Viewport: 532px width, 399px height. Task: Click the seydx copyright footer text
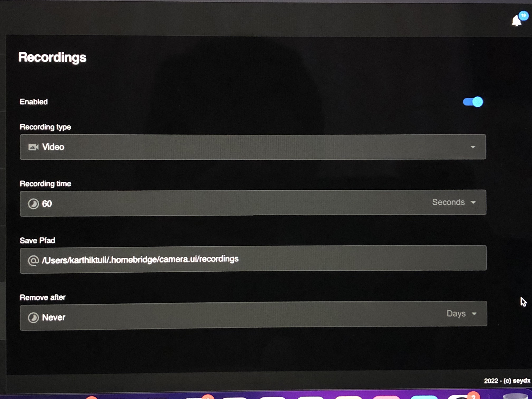pos(507,381)
